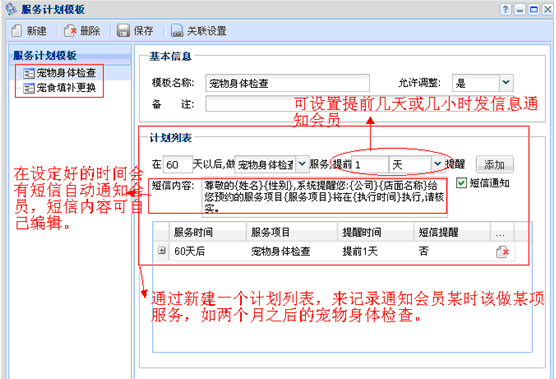Expand the 60天后 row in the table
Screen dimensions: 556x379
[162, 251]
